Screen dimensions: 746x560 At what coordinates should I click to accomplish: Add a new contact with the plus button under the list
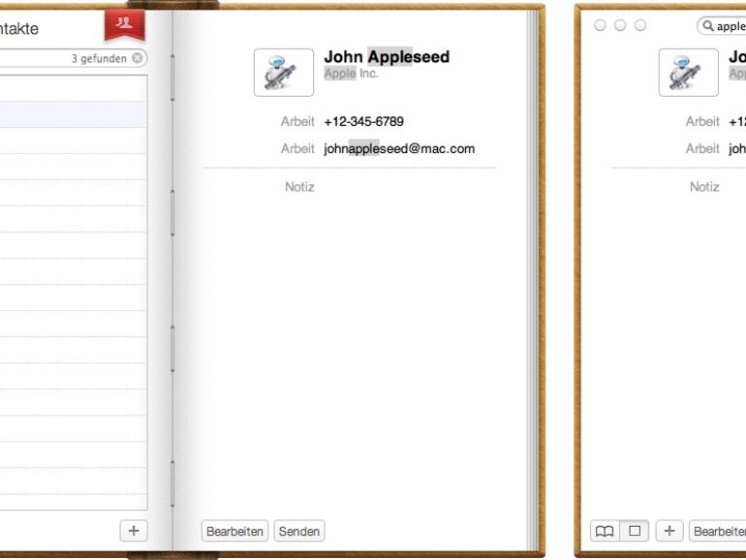click(x=134, y=531)
